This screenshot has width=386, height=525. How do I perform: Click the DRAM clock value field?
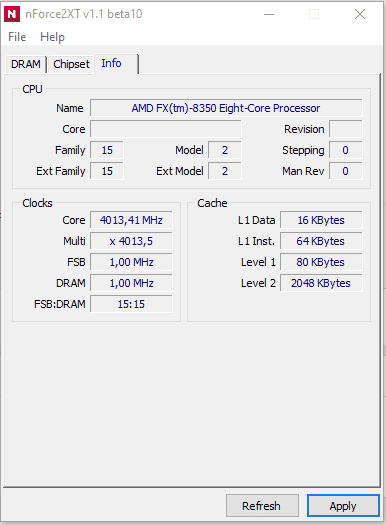click(131, 283)
